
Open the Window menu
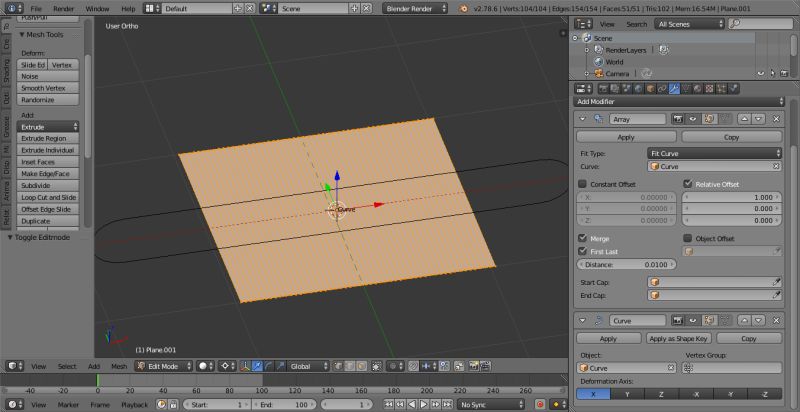[97, 9]
